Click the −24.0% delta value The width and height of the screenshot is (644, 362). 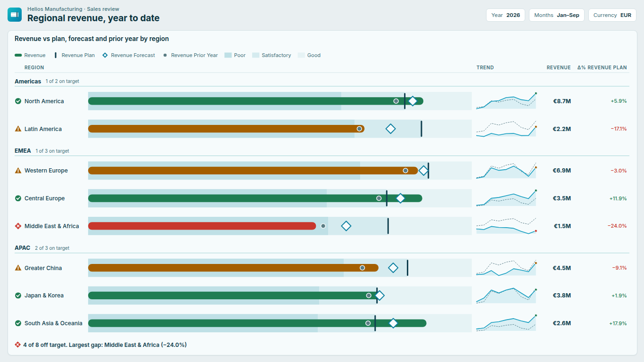pos(617,226)
